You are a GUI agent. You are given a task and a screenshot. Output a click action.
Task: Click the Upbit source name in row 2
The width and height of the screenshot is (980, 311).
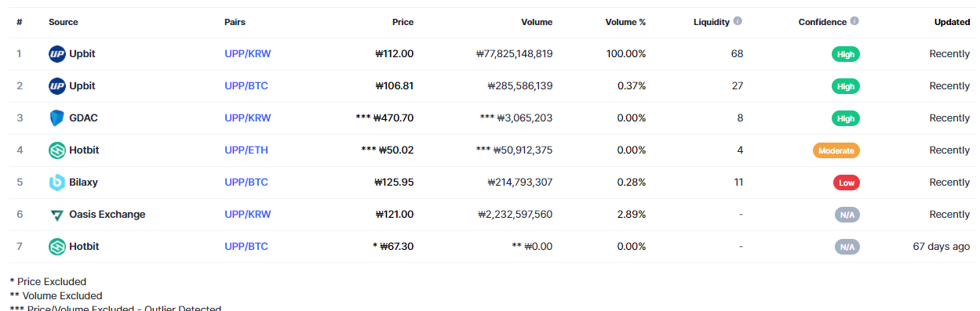coord(82,86)
